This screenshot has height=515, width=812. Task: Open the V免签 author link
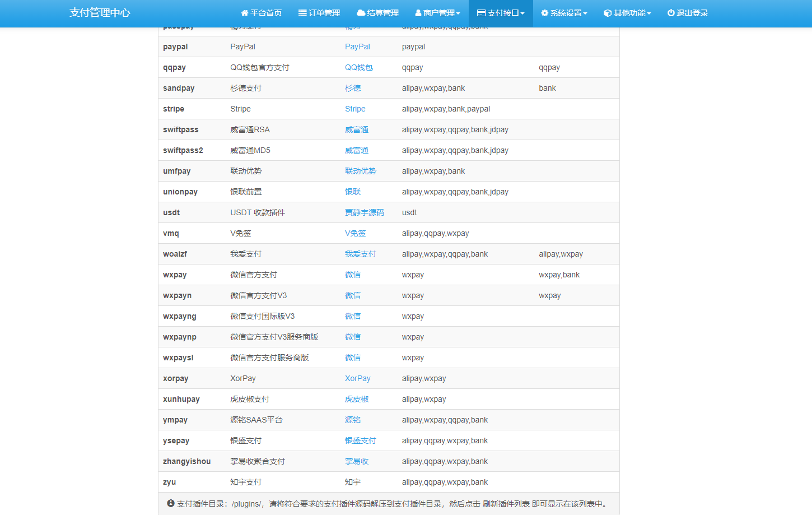pyautogui.click(x=355, y=233)
